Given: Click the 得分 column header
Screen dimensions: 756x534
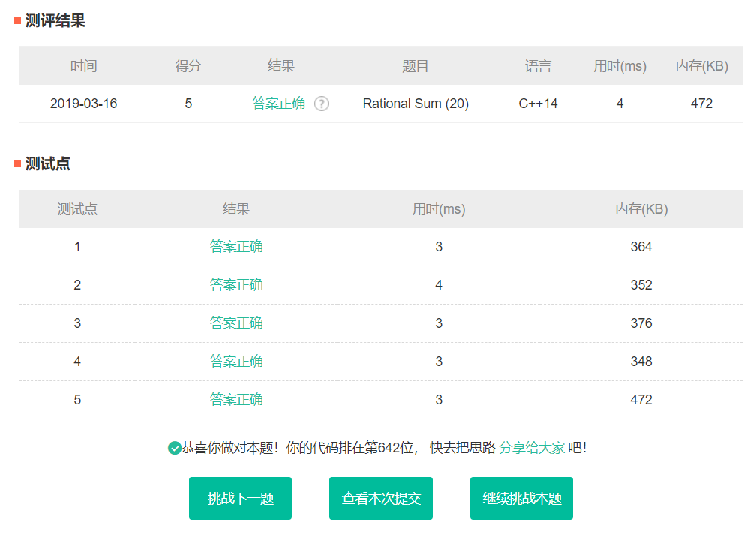Looking at the screenshot, I should tap(188, 65).
